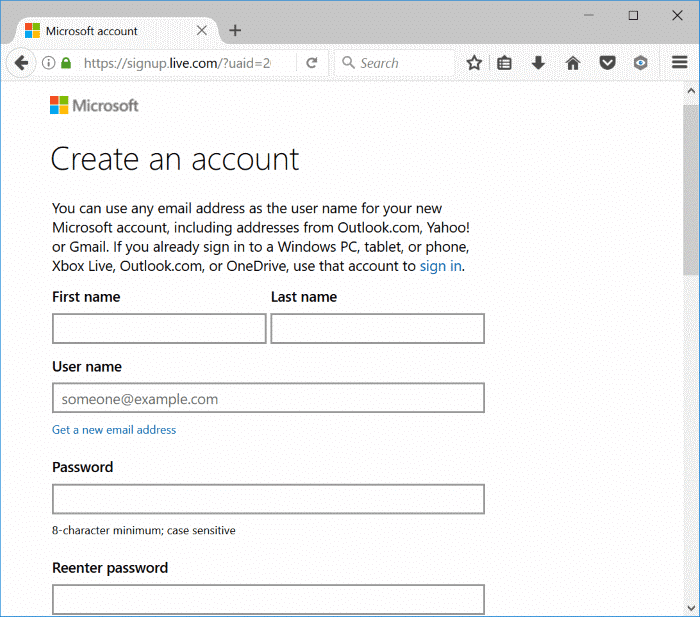Focus the User name email field
Viewport: 700px width, 617px height.
pos(268,397)
